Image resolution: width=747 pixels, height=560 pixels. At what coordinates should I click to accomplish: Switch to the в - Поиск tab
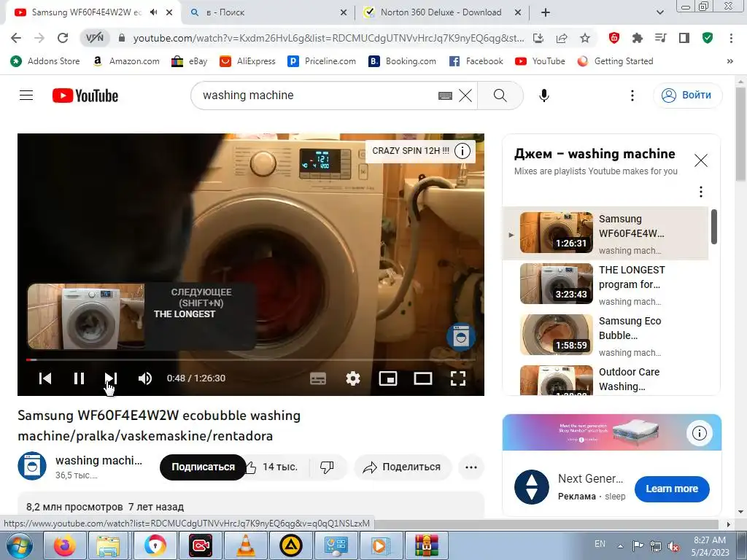tap(267, 12)
